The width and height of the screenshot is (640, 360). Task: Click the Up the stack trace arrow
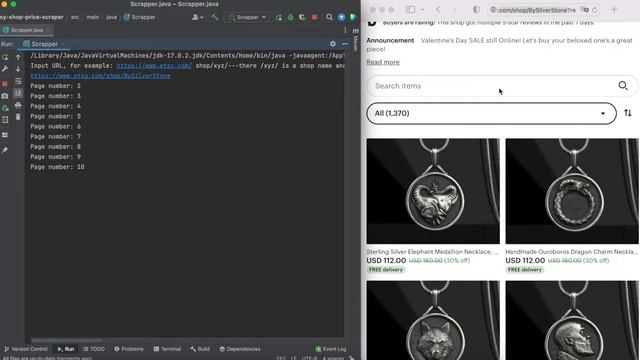18,57
